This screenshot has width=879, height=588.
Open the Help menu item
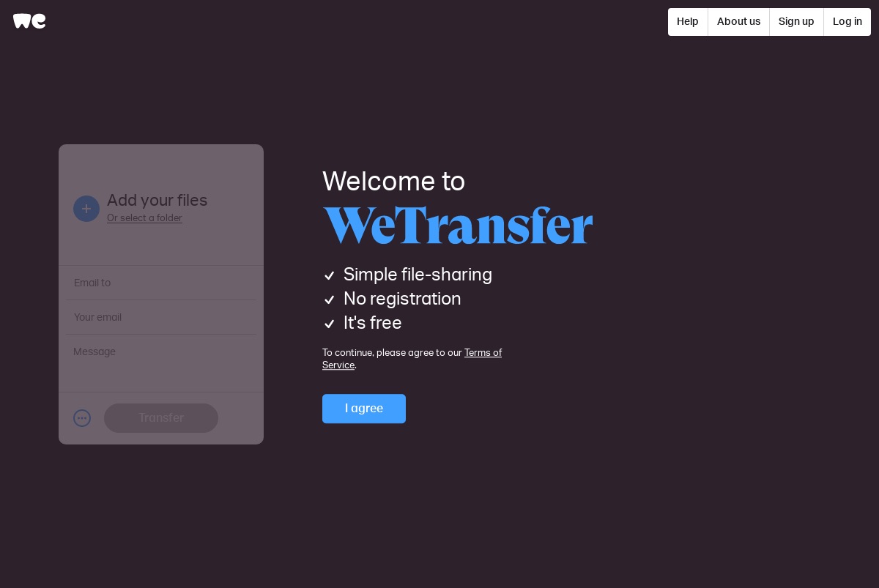coord(688,22)
